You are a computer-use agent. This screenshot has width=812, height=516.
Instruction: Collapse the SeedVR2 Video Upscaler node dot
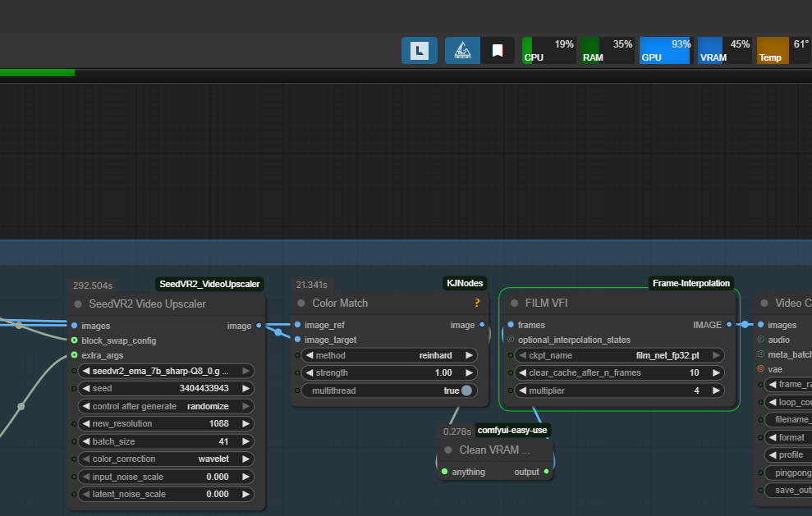point(78,304)
